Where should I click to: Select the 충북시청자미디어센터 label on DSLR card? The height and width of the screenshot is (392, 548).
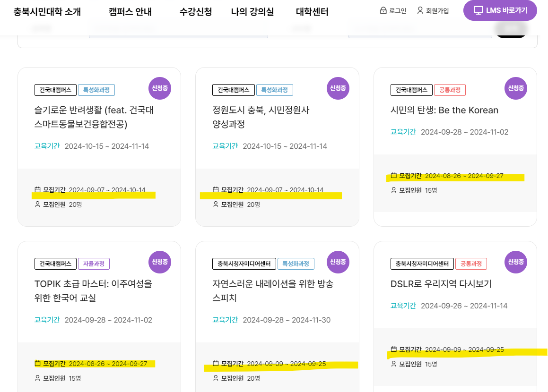(x=422, y=264)
